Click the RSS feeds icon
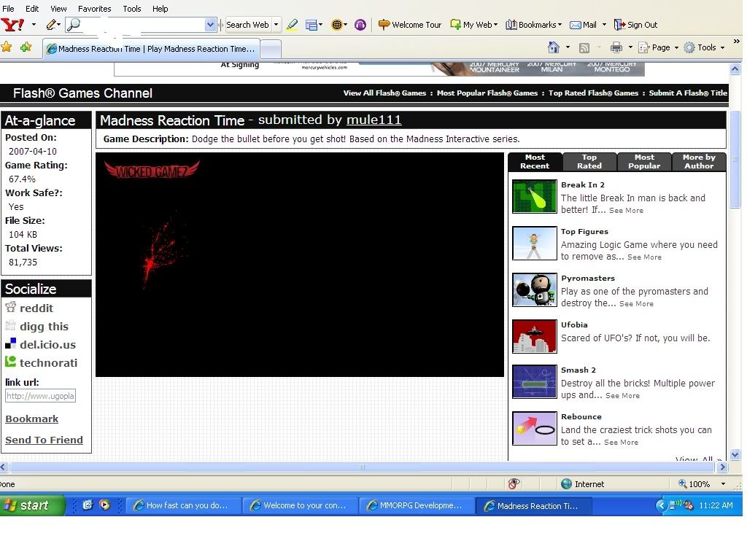747x560 pixels. click(584, 47)
